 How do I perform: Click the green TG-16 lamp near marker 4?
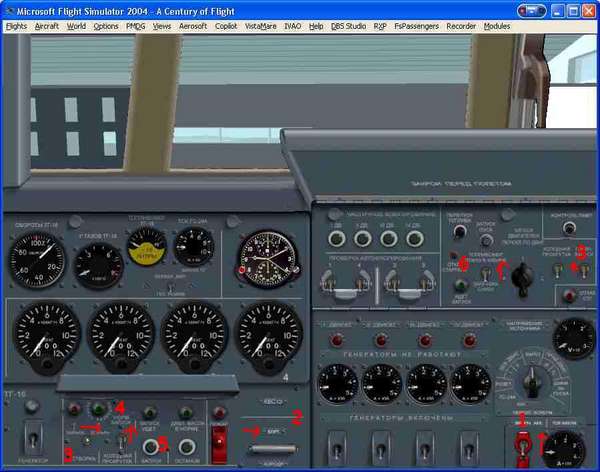pyautogui.click(x=98, y=410)
